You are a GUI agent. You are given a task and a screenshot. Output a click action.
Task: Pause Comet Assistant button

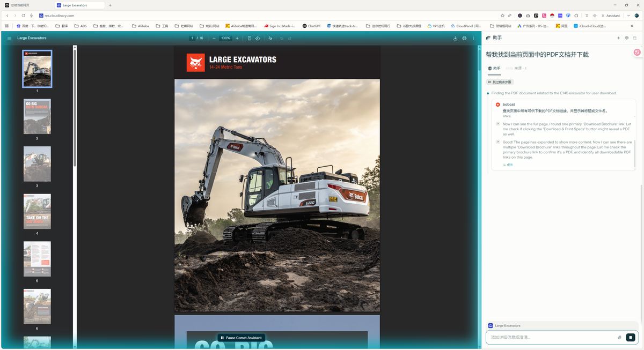click(241, 338)
